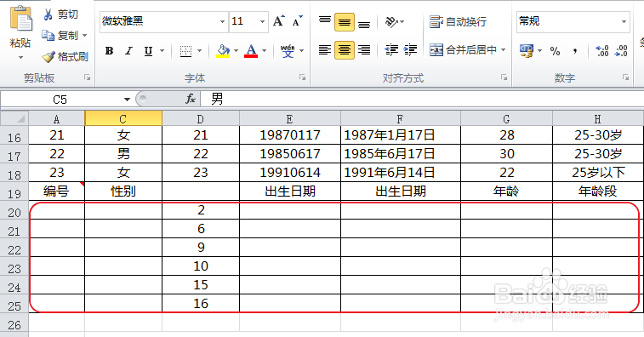Open font dialog launcher 字体
Screen dimensions: 644x337
click(302, 77)
